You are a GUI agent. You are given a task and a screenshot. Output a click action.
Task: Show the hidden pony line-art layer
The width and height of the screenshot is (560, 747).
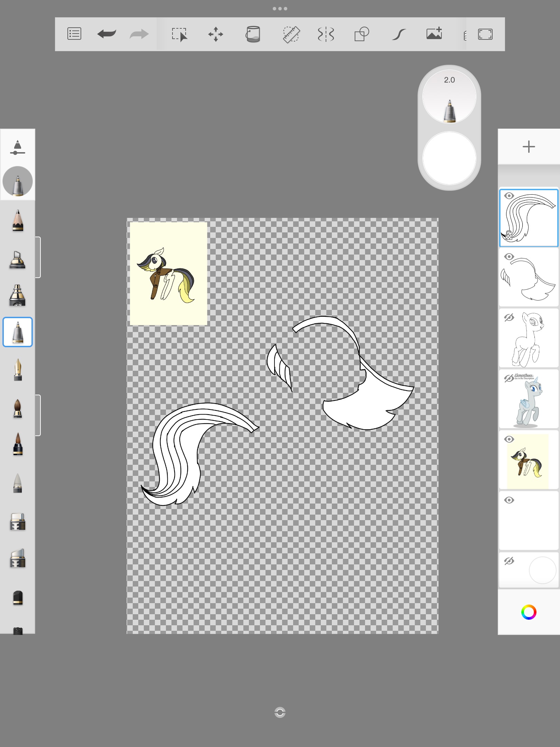(x=509, y=317)
